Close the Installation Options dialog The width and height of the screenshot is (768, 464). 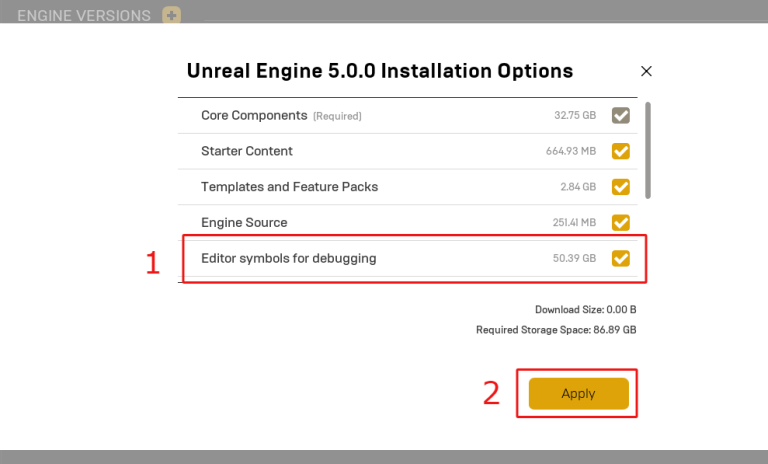click(646, 71)
